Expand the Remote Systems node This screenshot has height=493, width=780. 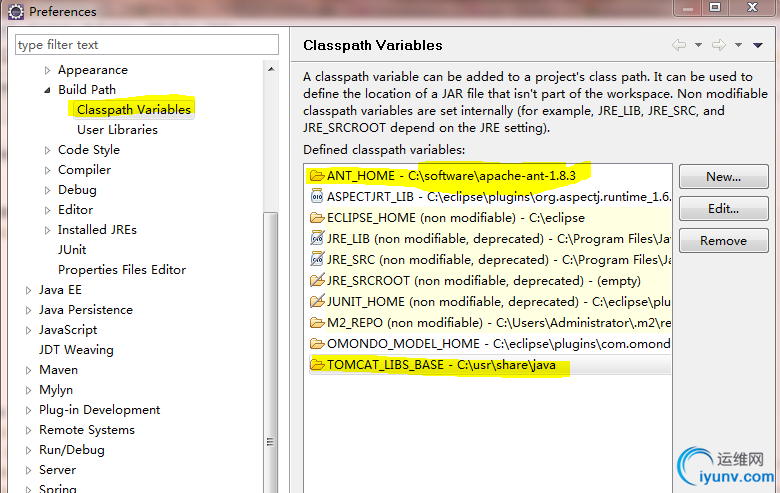pyautogui.click(x=28, y=430)
